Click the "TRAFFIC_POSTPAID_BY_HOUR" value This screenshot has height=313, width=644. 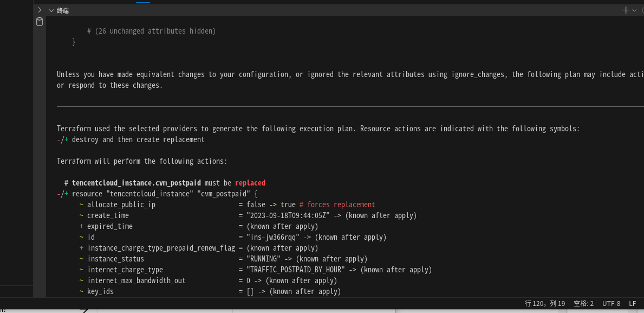coord(297,270)
